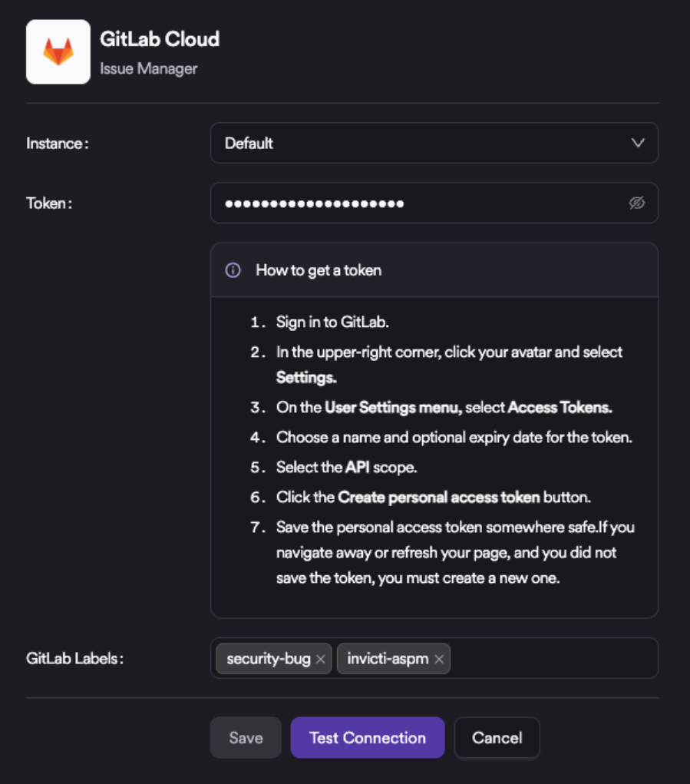Run Test Connection
This screenshot has width=690, height=784.
[x=367, y=738]
